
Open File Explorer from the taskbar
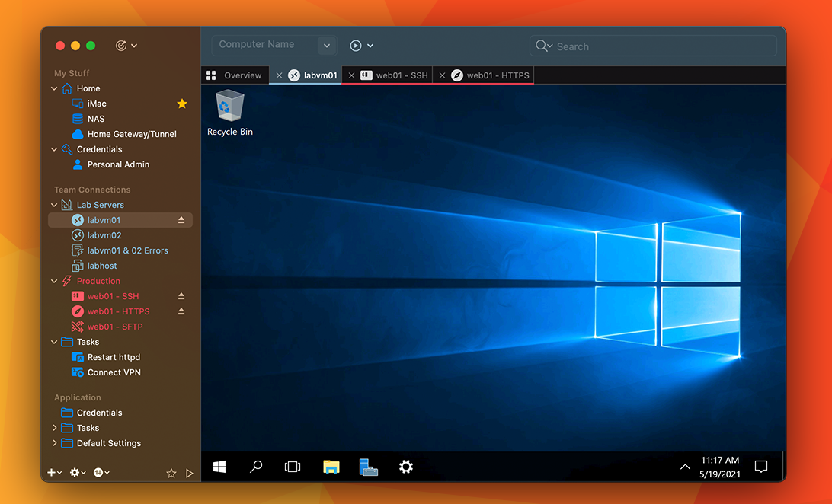[x=331, y=467]
